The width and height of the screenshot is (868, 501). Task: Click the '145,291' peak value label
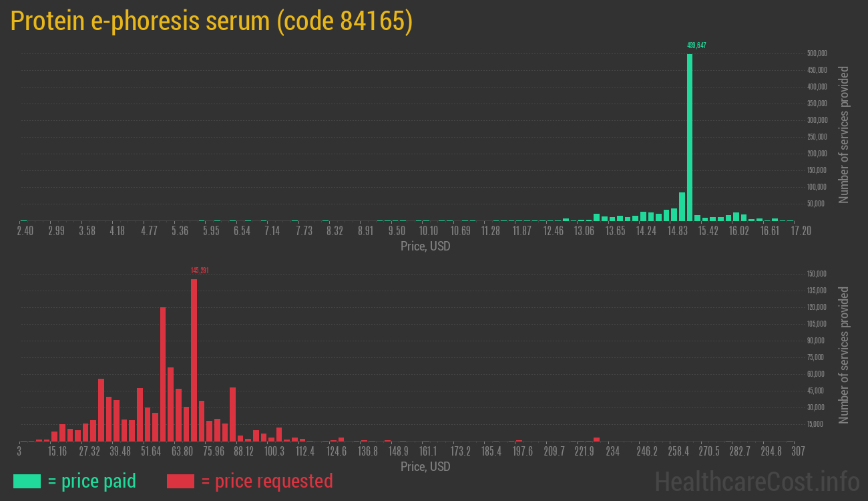[x=198, y=271]
